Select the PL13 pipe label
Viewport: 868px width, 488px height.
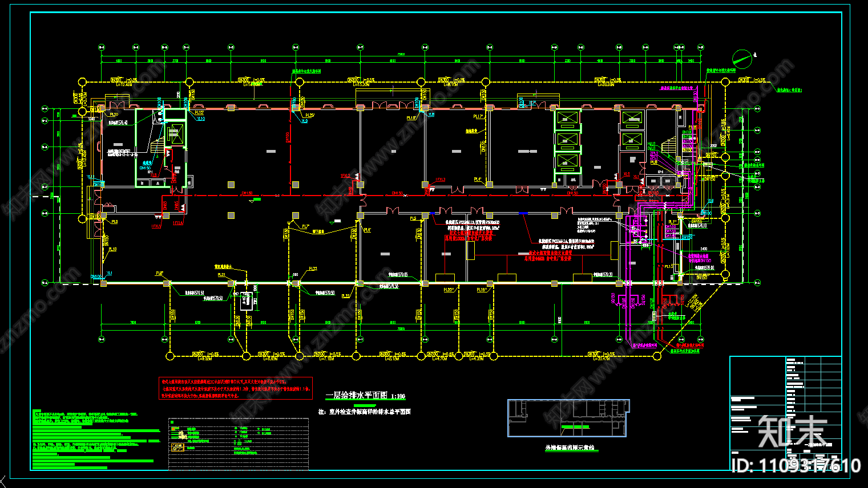[x=668, y=266]
